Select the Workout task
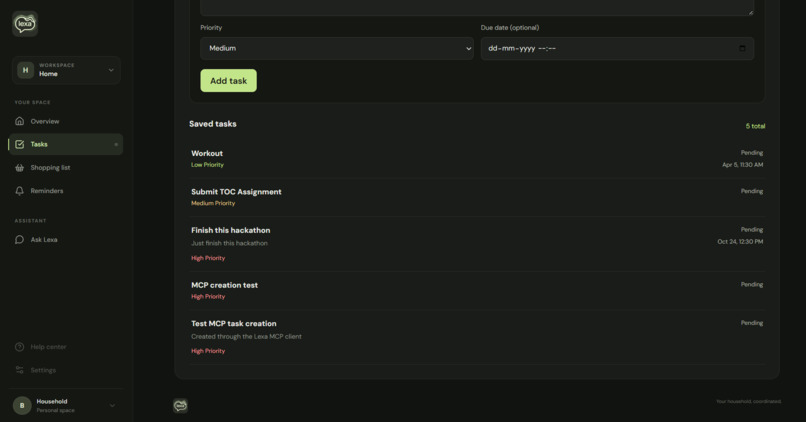 pyautogui.click(x=477, y=159)
